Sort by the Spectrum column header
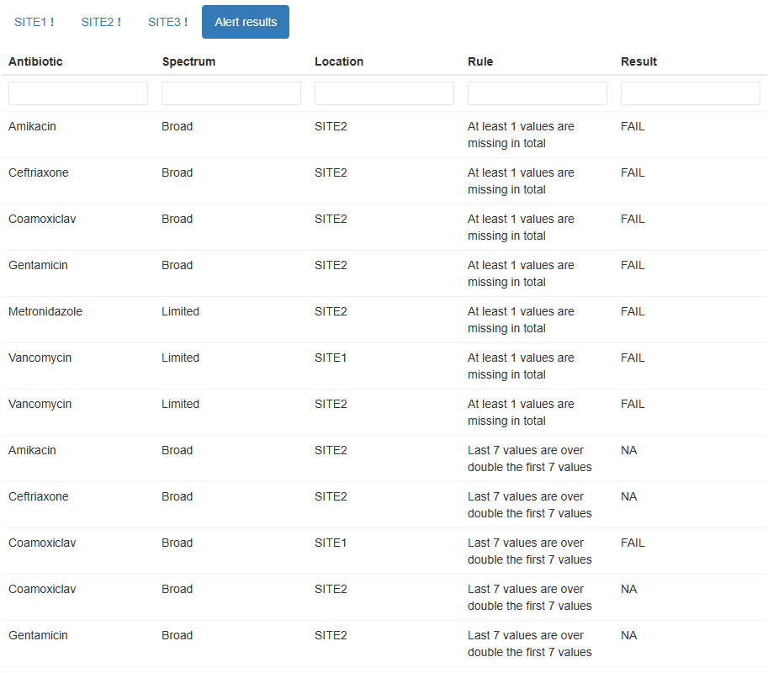 [188, 61]
